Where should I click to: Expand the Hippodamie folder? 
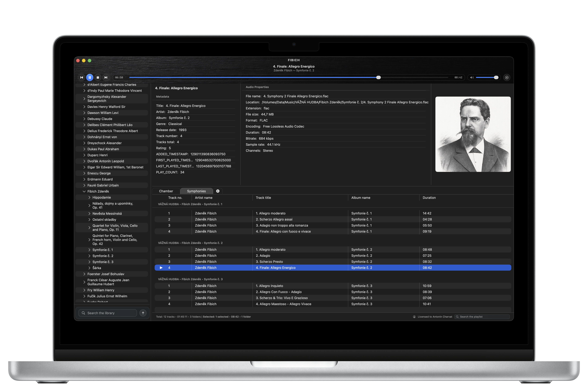89,197
